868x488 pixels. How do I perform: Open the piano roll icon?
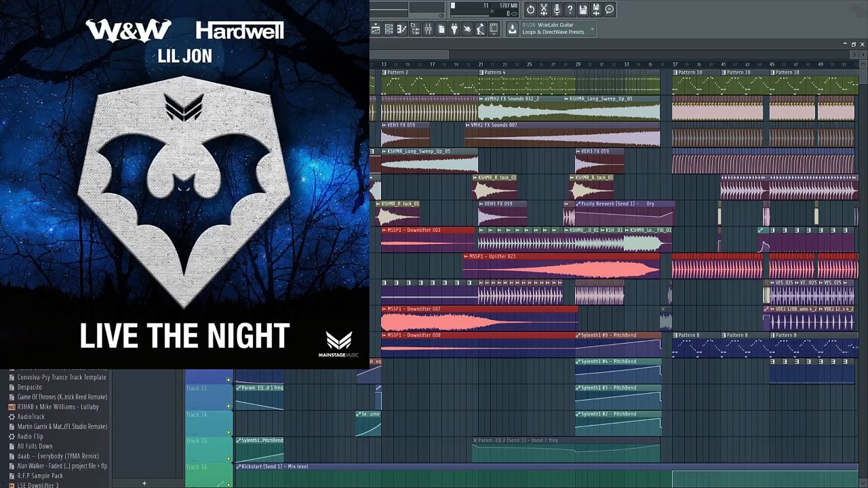tap(401, 29)
